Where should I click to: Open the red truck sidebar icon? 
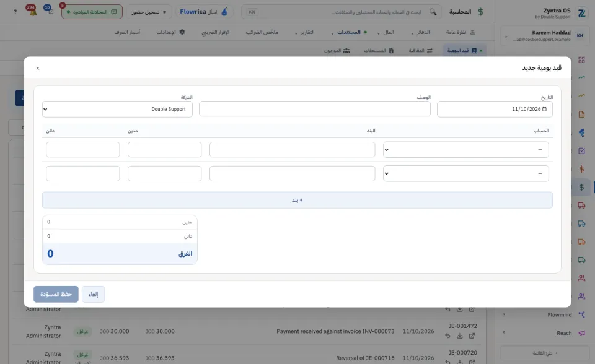(x=581, y=206)
